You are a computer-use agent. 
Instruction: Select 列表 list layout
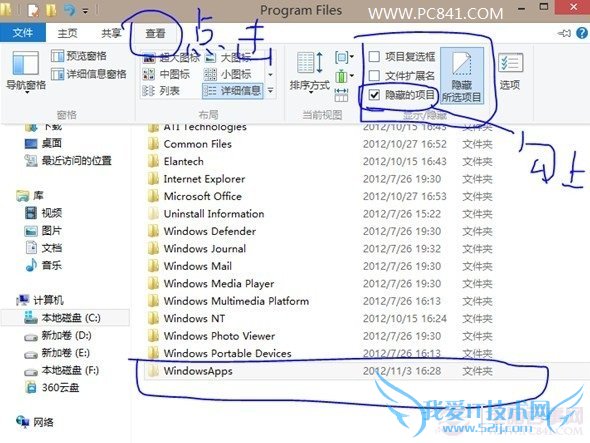coord(161,91)
